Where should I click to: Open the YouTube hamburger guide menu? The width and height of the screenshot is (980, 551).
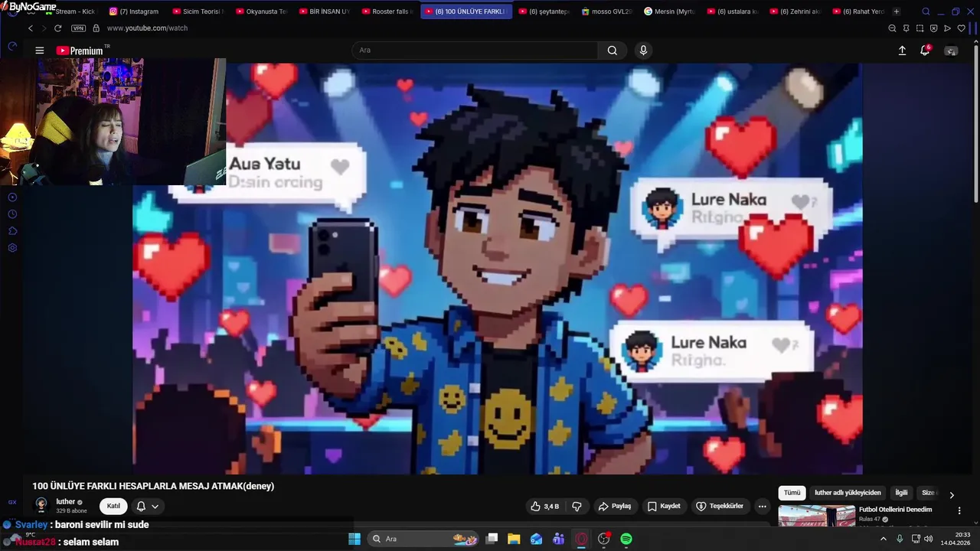[x=39, y=51]
